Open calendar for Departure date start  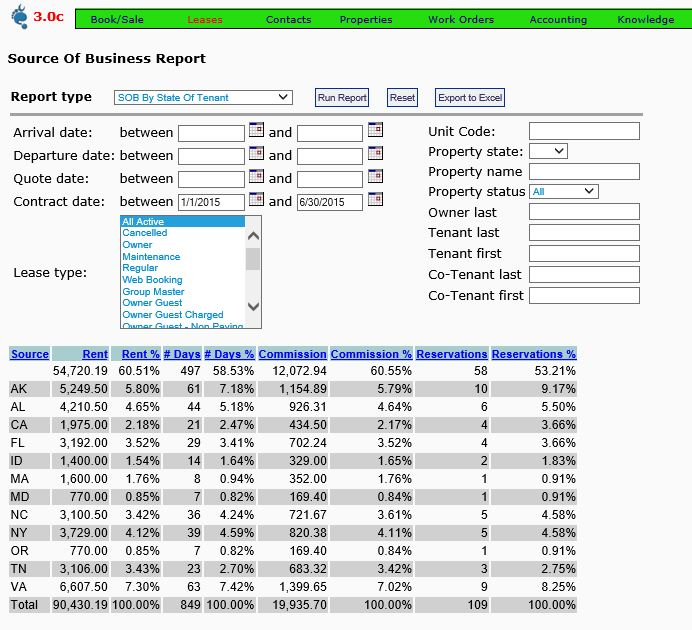pyautogui.click(x=256, y=153)
